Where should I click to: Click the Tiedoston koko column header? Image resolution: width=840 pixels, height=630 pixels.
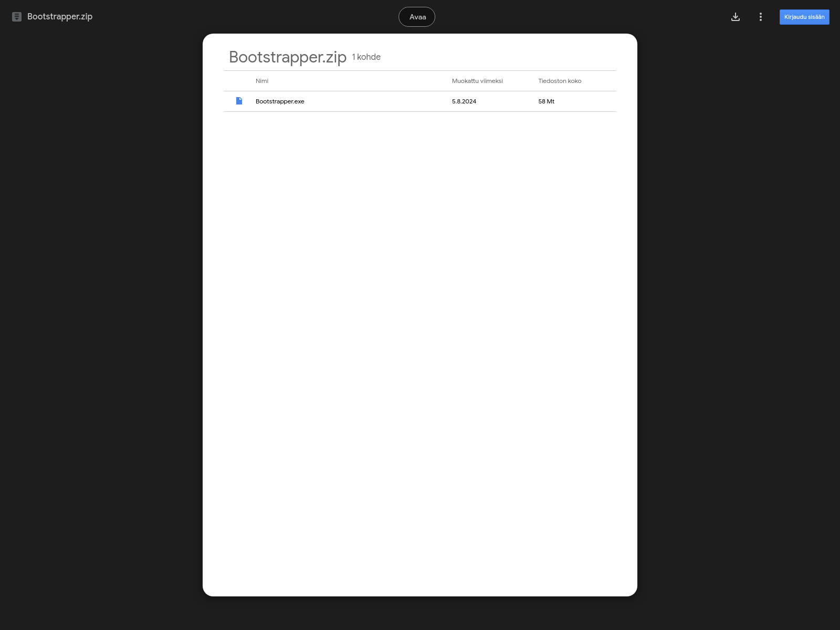coord(560,81)
